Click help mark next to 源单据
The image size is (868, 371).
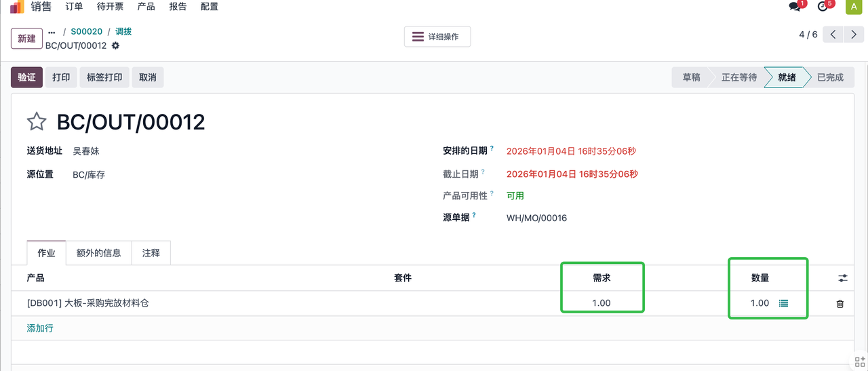point(475,215)
